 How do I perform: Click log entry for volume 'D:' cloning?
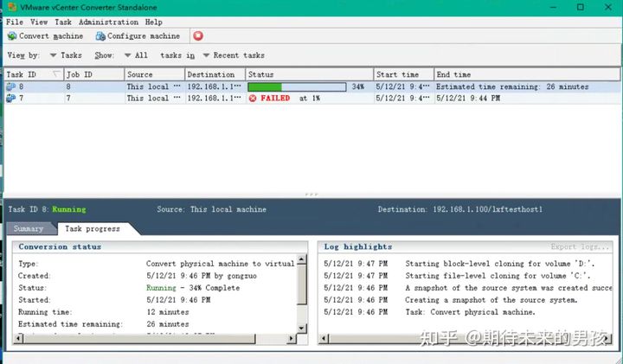pos(500,264)
